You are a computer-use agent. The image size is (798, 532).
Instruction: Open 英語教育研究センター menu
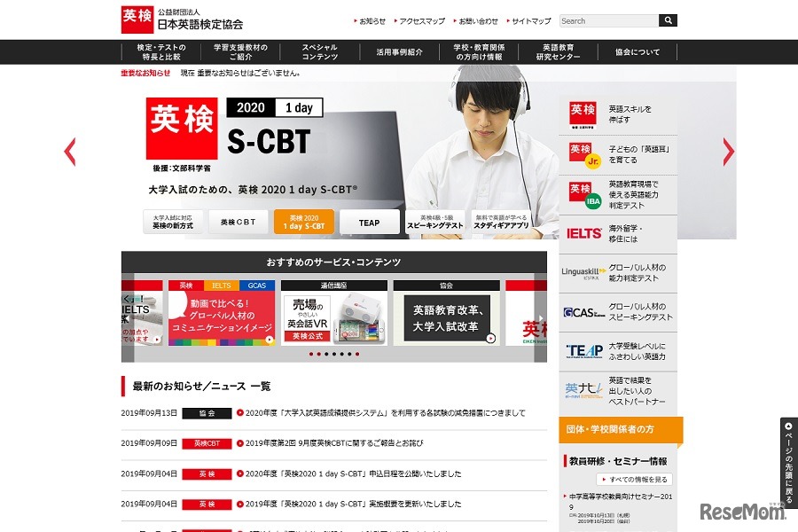click(559, 52)
